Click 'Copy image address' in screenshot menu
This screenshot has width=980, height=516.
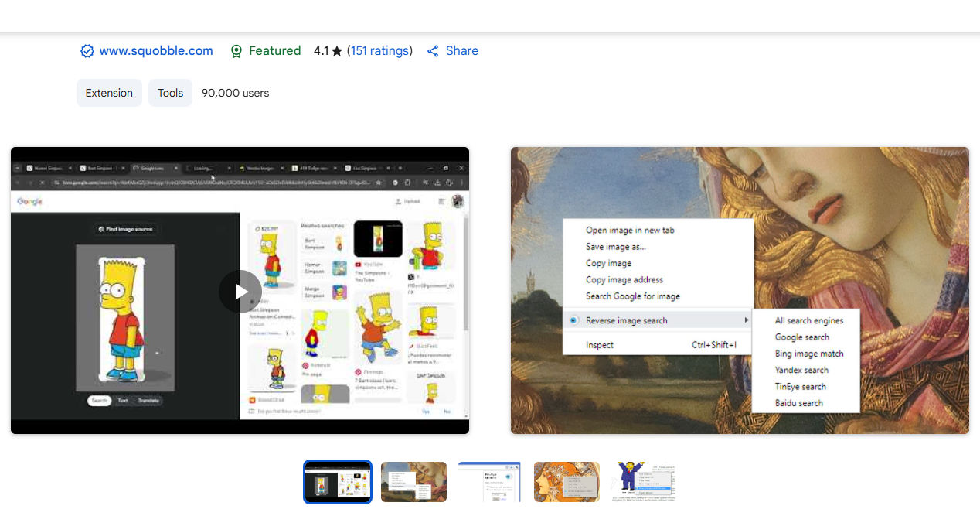(x=624, y=280)
